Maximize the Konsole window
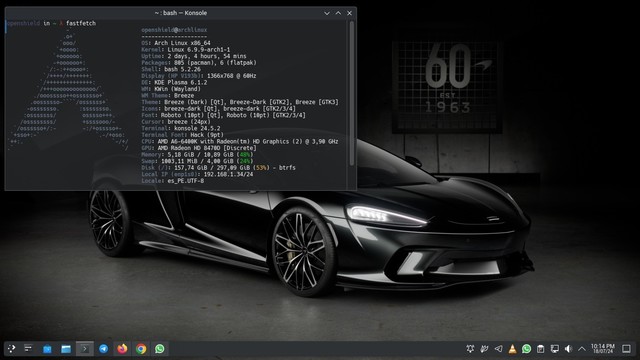Viewport: 640px width, 360px height. pos(338,13)
